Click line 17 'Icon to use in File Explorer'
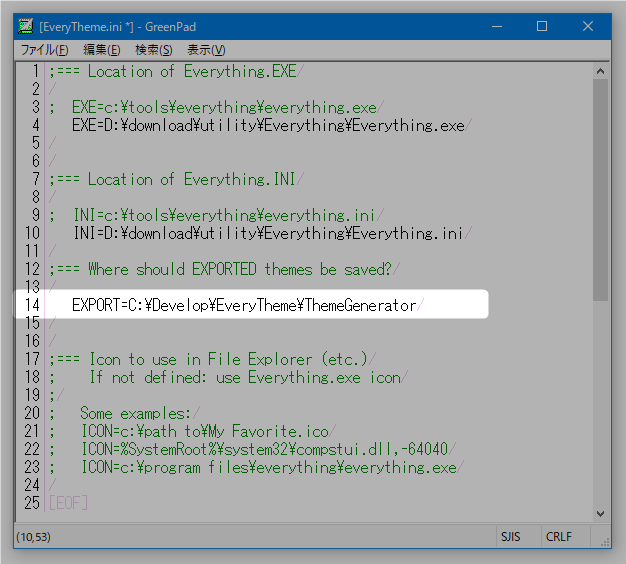The height and width of the screenshot is (564, 626). 208,359
